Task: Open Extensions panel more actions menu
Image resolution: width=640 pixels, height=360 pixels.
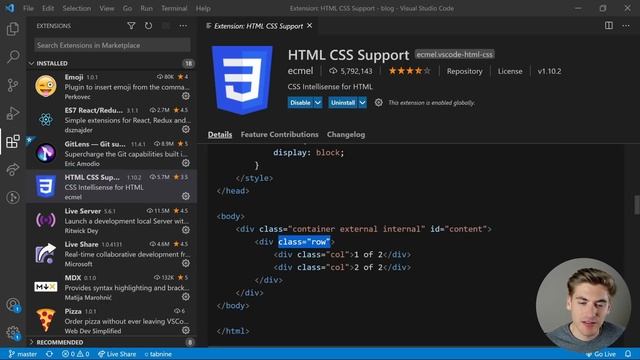Action: tap(183, 26)
